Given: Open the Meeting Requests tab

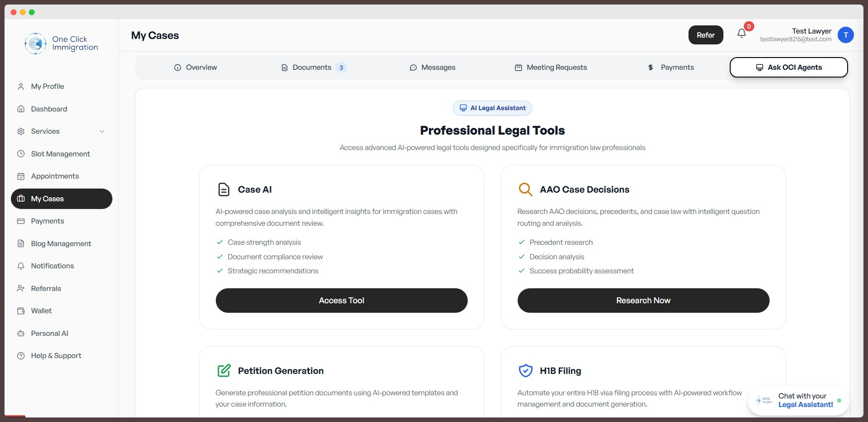Looking at the screenshot, I should point(550,67).
